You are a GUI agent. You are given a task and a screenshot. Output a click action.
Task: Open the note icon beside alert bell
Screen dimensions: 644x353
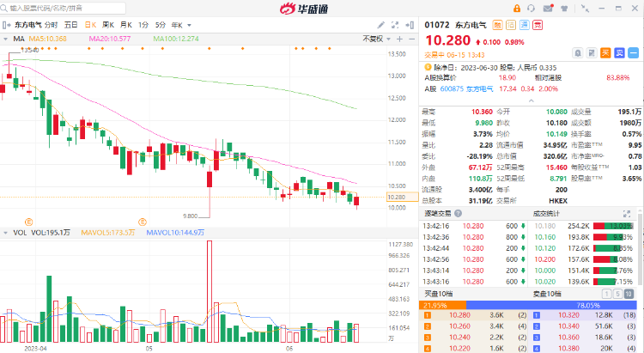pyautogui.click(x=592, y=52)
